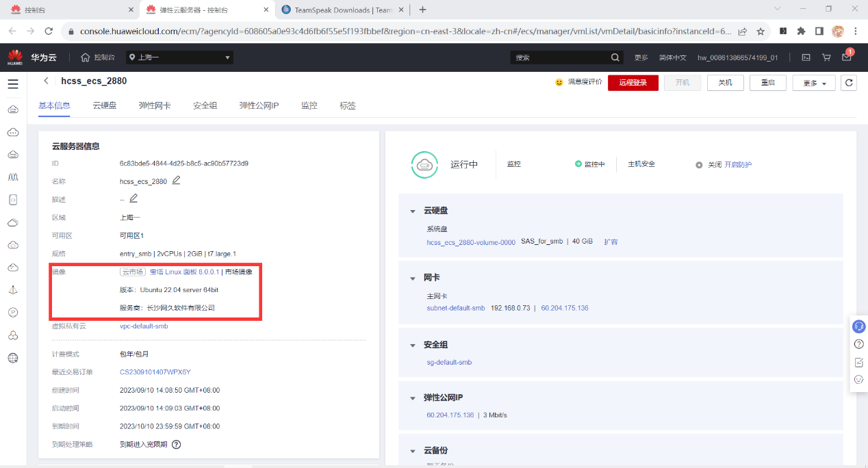Open hcss_ecs_2880-volume-0000 disk link

[x=471, y=242]
